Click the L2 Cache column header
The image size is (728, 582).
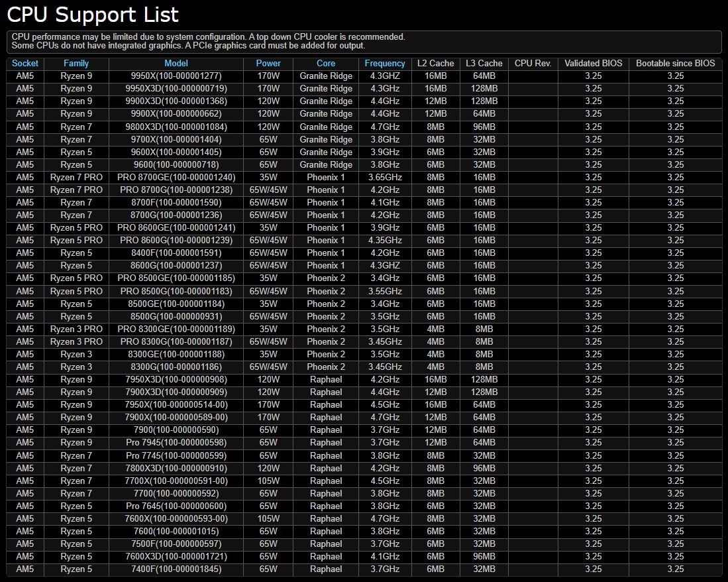436,64
